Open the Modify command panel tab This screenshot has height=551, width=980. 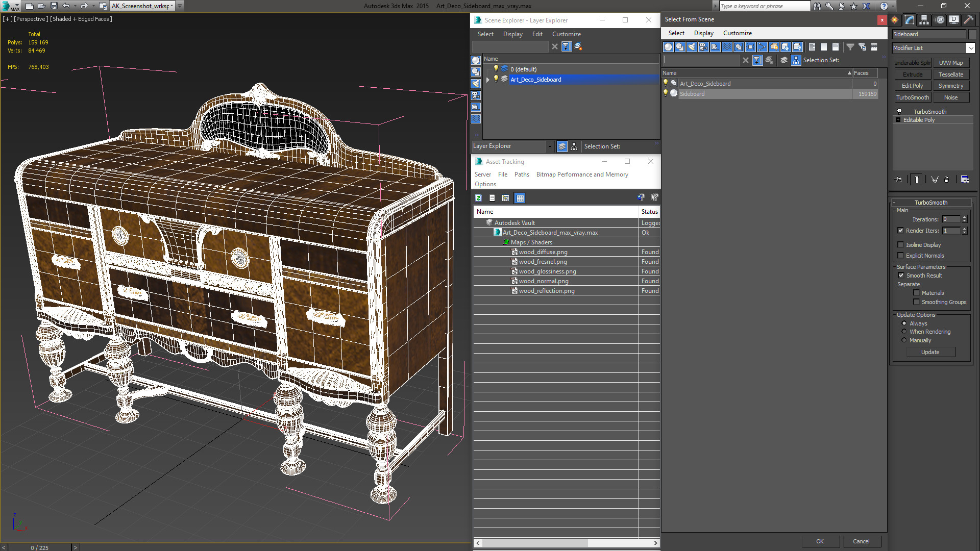point(910,20)
